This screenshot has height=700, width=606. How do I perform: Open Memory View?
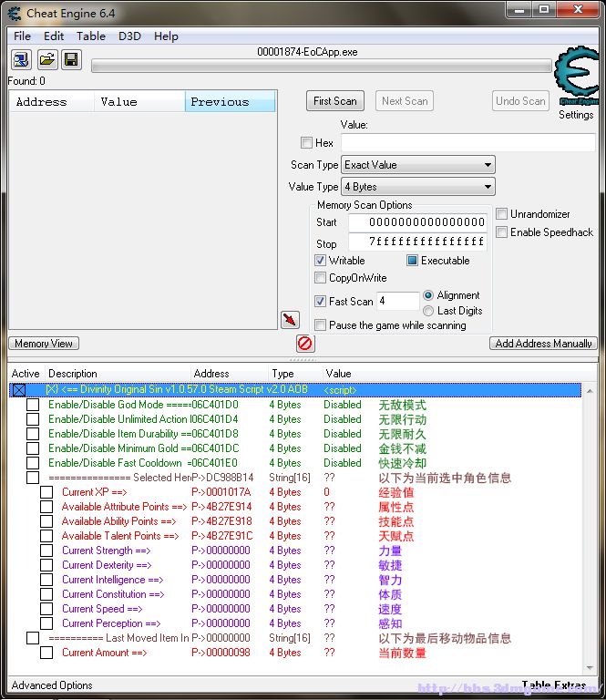click(x=44, y=344)
